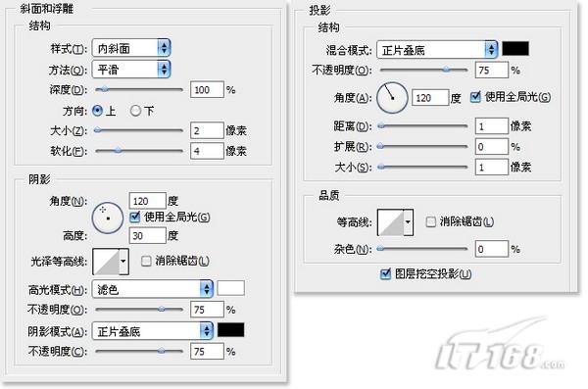Select the 下 direction radio button
Screen dimensions: 588x389
[135, 111]
